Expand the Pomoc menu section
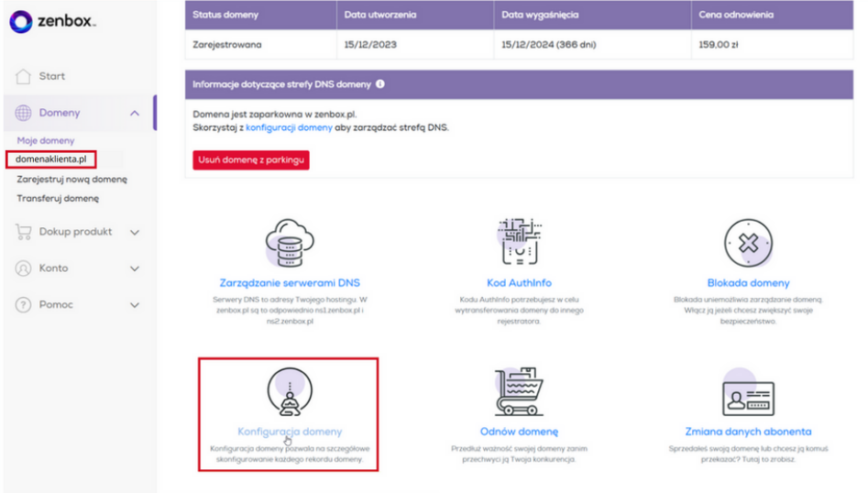The image size is (868, 493). coord(135,305)
